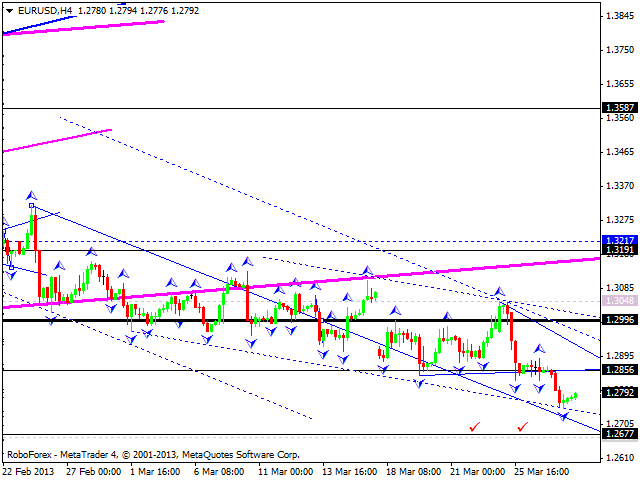Select the up fractal arrow at the February peak

(31, 195)
